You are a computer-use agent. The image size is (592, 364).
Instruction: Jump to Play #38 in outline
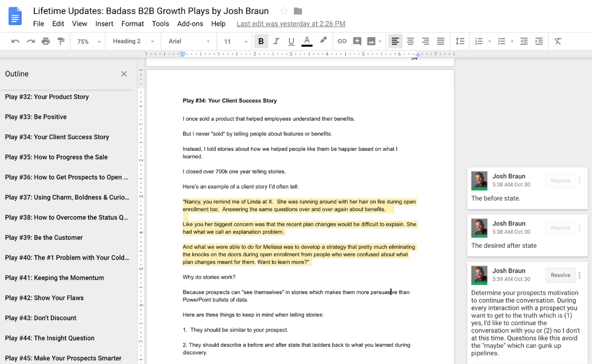[67, 217]
